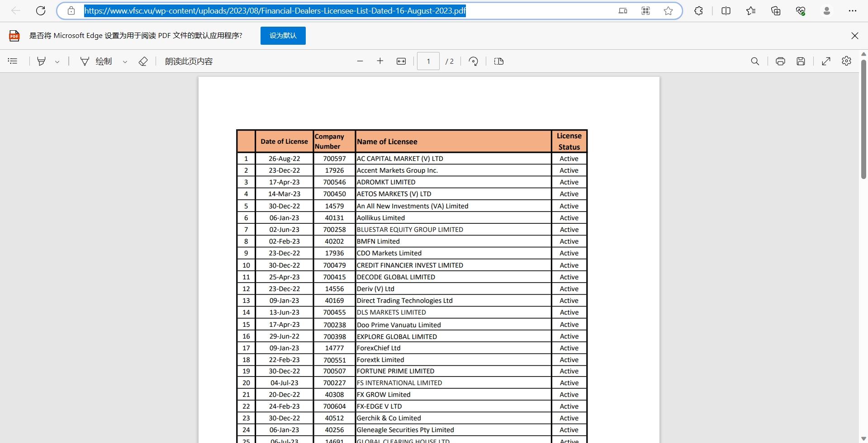This screenshot has width=868, height=443.
Task: Open the favorites list icon
Action: pos(751,11)
